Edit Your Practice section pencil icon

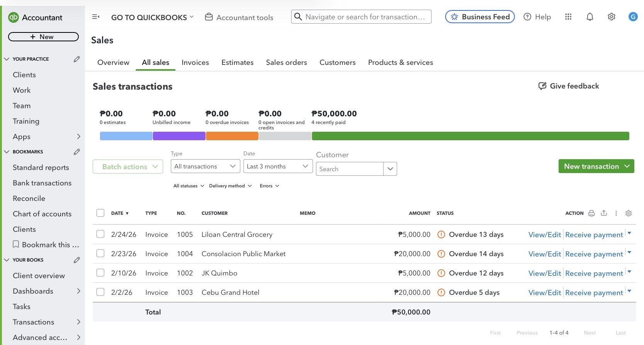click(77, 59)
